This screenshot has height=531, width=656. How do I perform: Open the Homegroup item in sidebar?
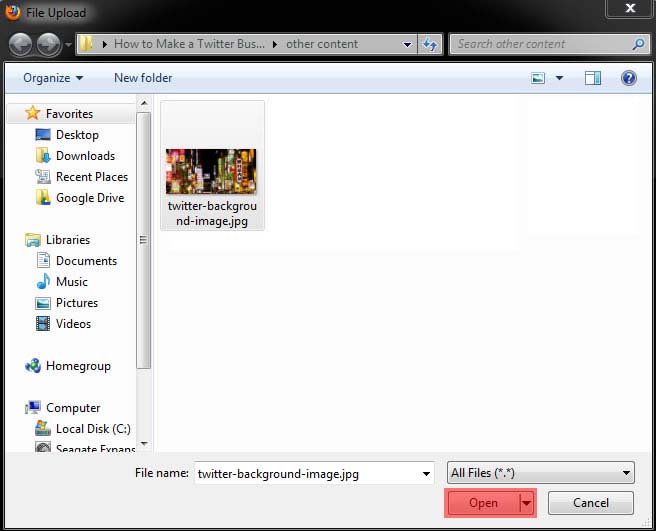pyautogui.click(x=77, y=366)
